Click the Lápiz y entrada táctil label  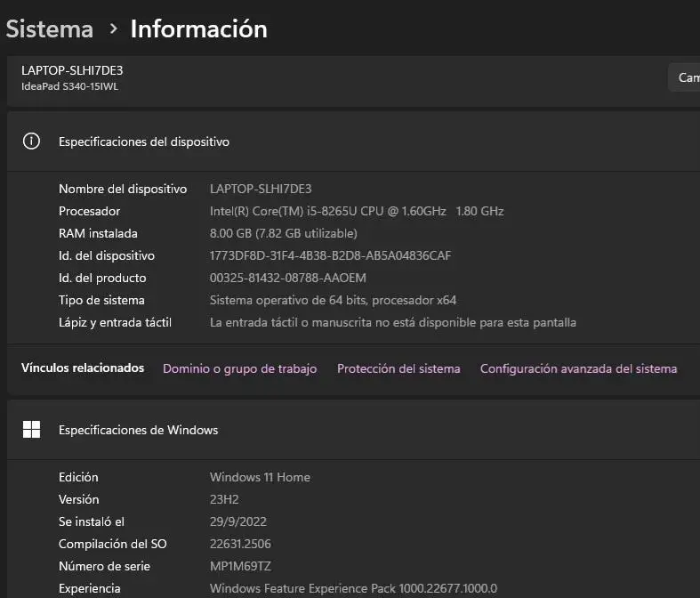coord(115,322)
